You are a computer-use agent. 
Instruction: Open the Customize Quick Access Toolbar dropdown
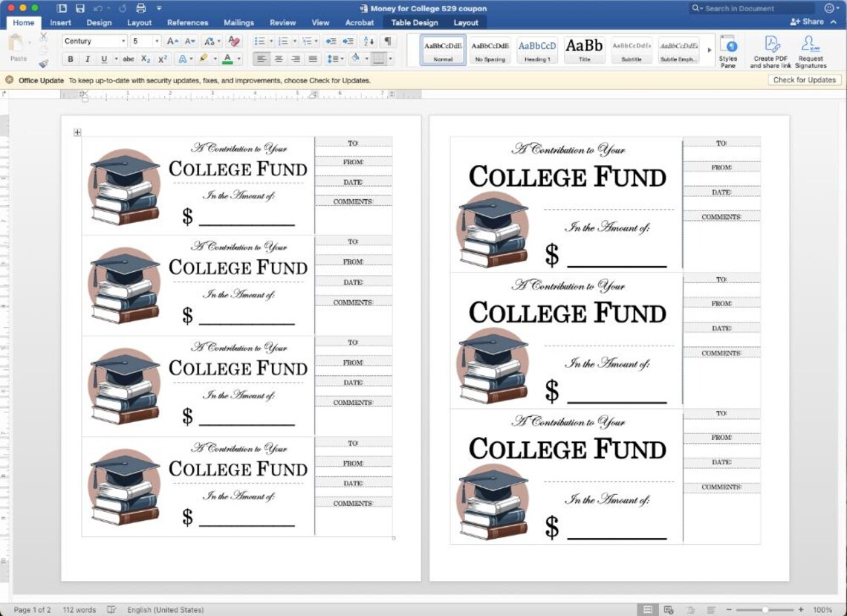[159, 8]
